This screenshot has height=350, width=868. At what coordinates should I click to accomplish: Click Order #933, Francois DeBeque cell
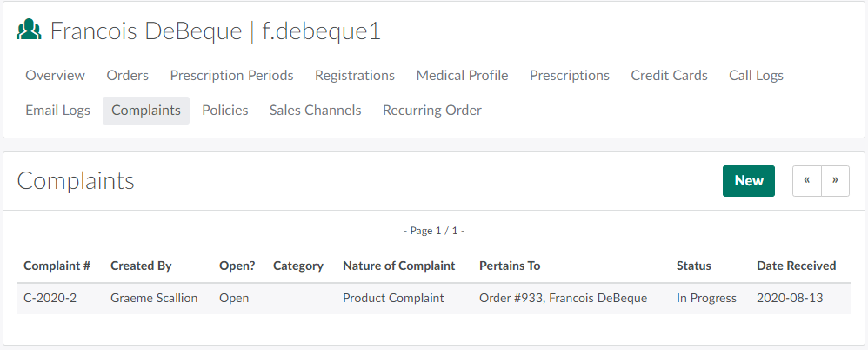coord(563,299)
